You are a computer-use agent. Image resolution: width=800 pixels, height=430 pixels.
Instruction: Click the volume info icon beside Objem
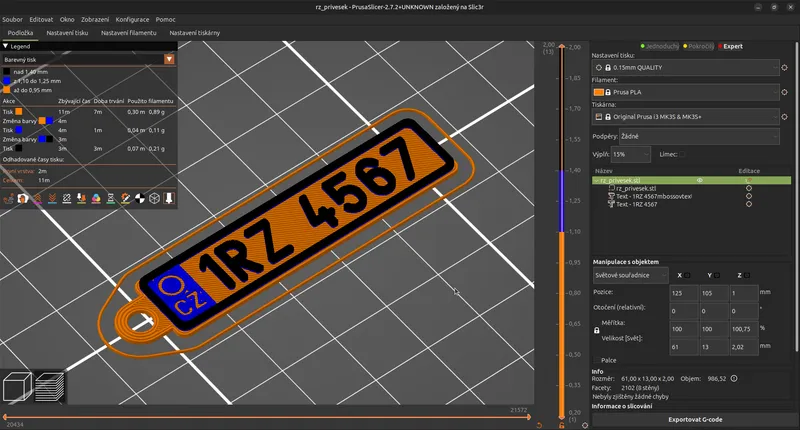click(734, 378)
